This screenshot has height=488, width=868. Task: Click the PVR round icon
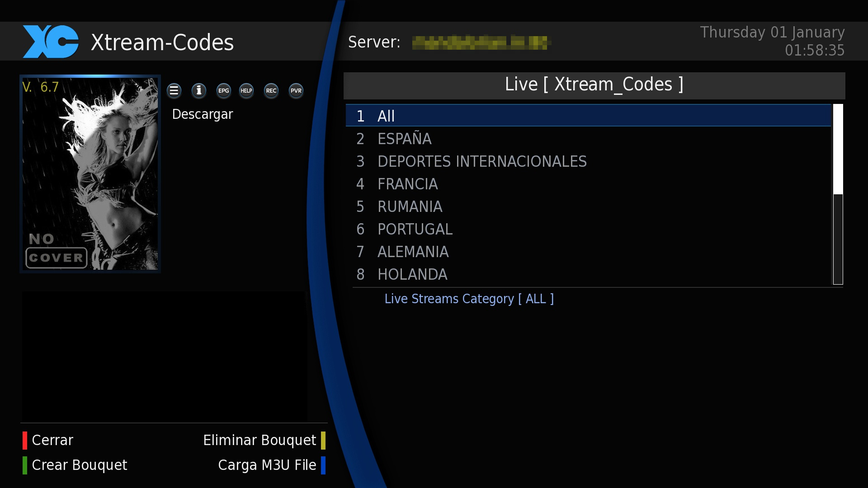point(296,91)
